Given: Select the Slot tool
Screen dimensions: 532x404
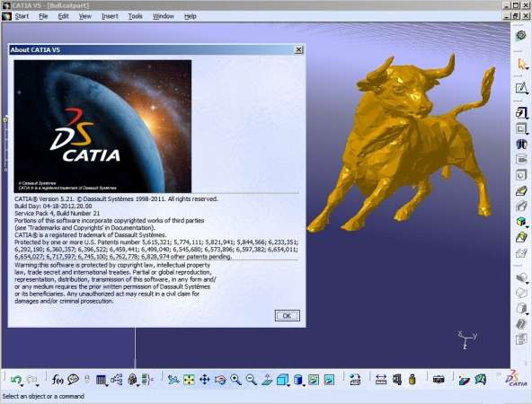Looking at the screenshot, I should pyautogui.click(x=521, y=206).
